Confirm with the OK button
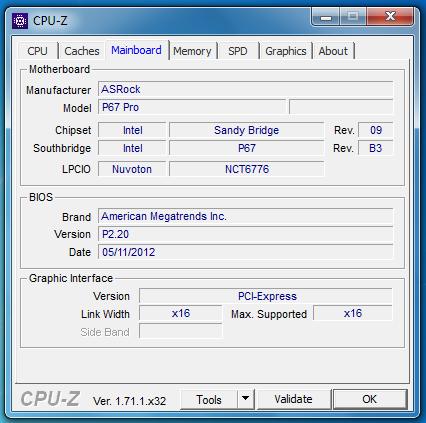 click(x=370, y=399)
